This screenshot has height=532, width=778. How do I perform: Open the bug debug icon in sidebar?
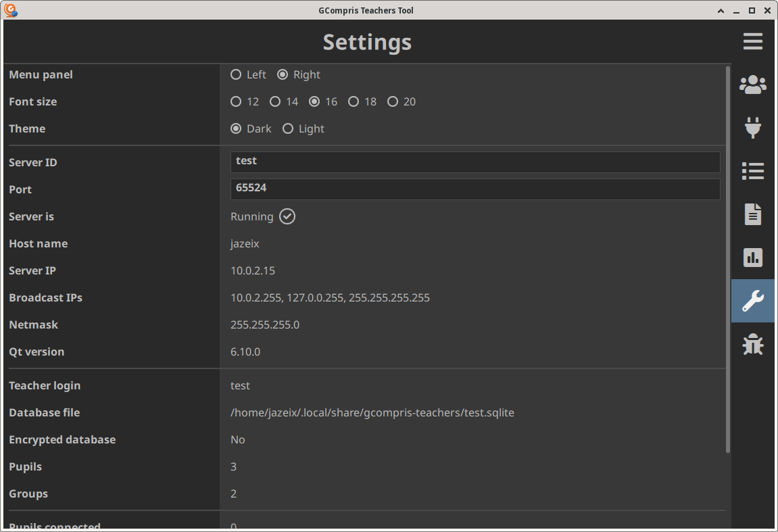coord(752,344)
